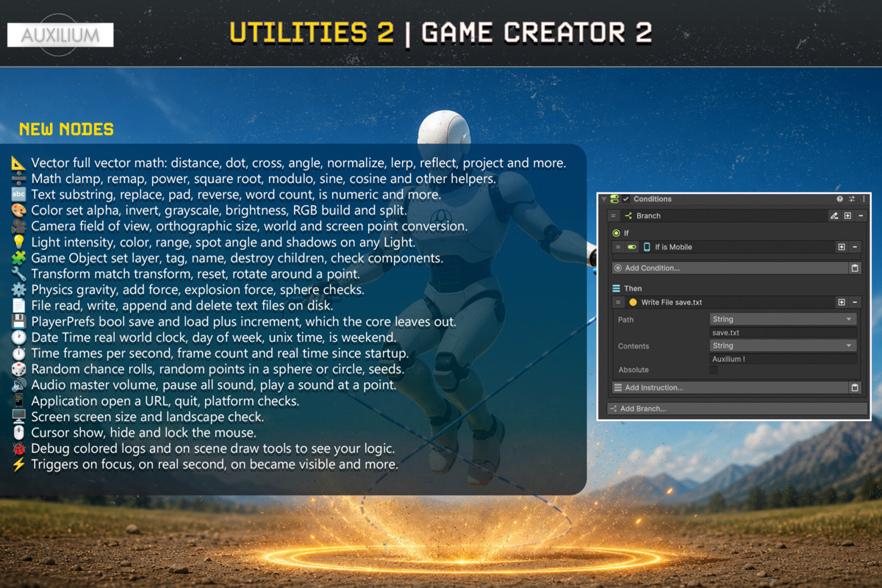
Task: Click the green Branch node icon
Action: (x=628, y=216)
